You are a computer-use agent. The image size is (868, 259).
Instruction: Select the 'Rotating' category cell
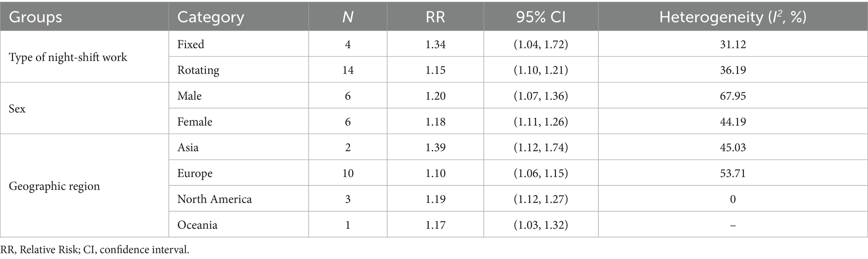tap(198, 70)
